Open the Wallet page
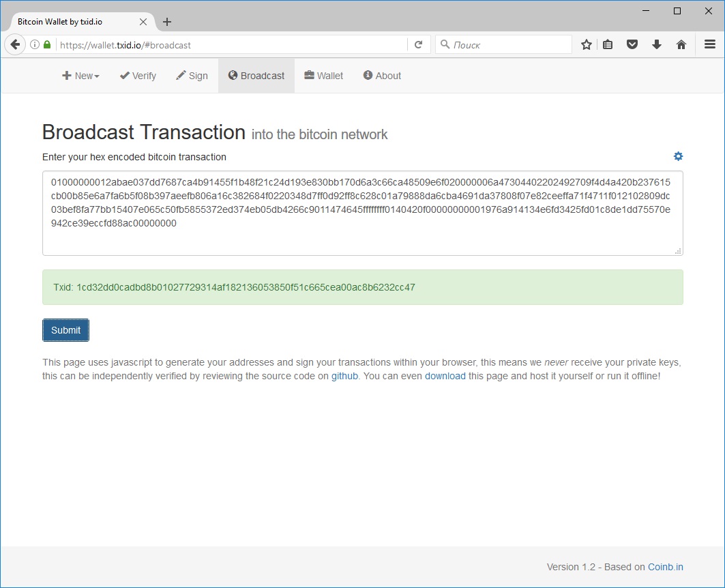Viewport: 725px width, 588px height. 324,76
